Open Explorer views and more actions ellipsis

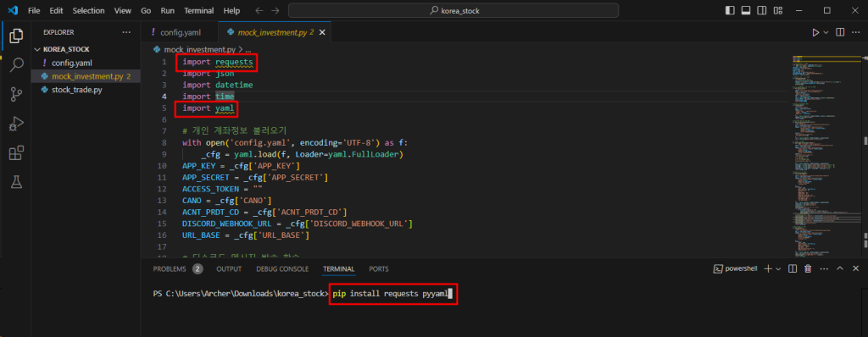127,33
